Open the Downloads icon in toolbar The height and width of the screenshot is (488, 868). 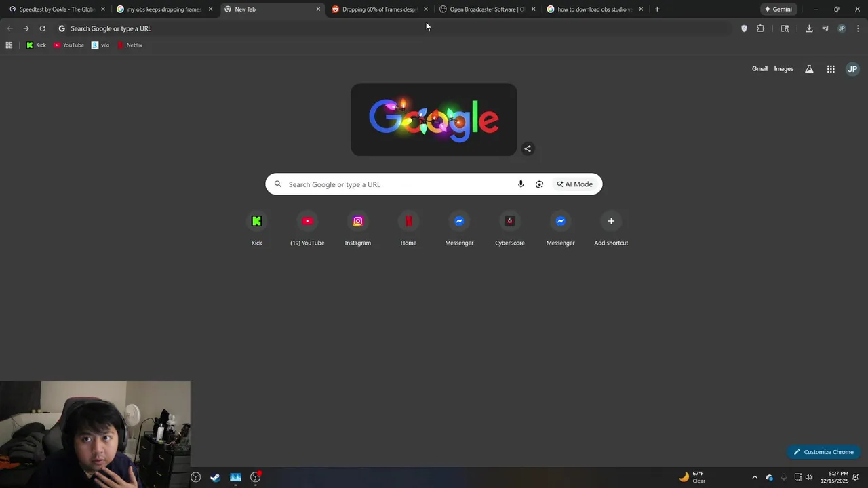click(x=809, y=28)
